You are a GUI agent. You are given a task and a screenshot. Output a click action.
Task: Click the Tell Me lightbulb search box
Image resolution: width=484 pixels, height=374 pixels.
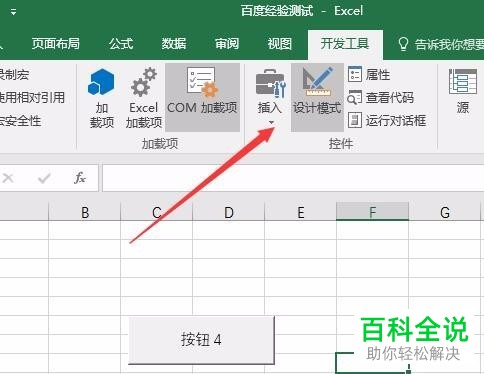pos(440,44)
